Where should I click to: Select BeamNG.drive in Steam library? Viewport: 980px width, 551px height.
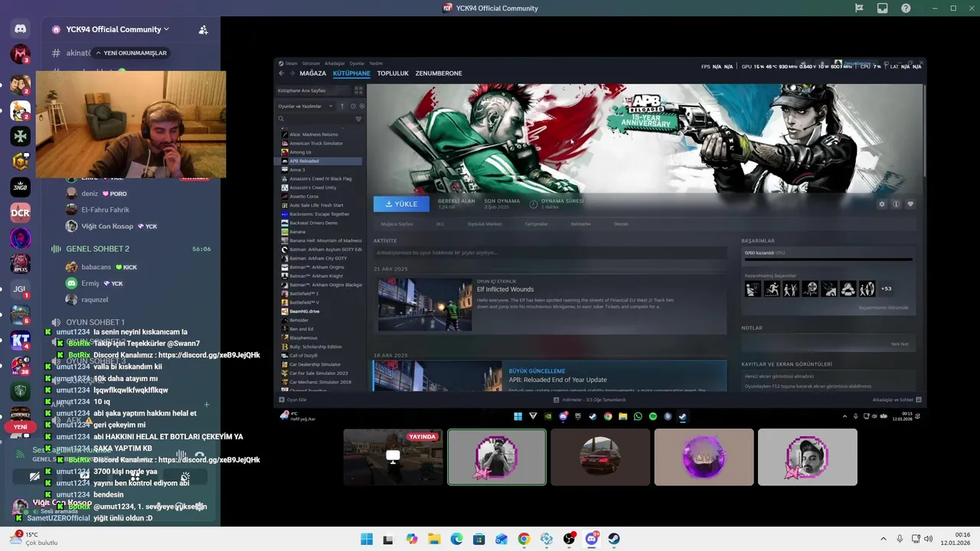click(x=304, y=311)
